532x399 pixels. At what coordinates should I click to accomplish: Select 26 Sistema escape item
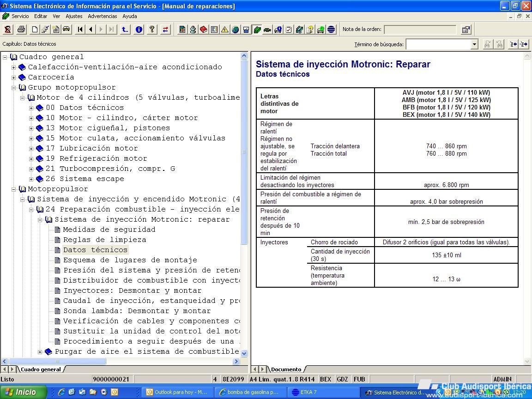[x=85, y=179]
